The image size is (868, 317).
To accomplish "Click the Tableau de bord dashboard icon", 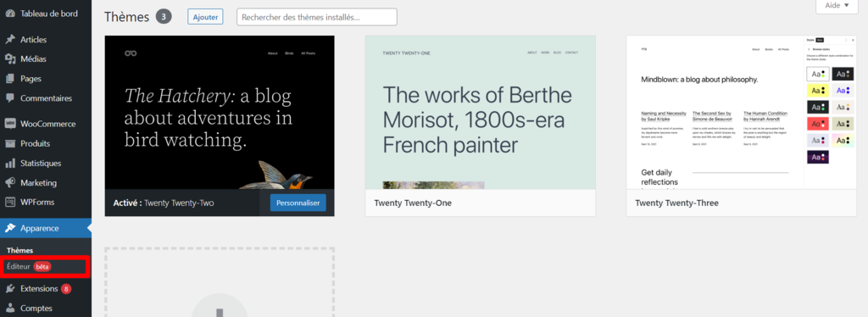I will [9, 14].
